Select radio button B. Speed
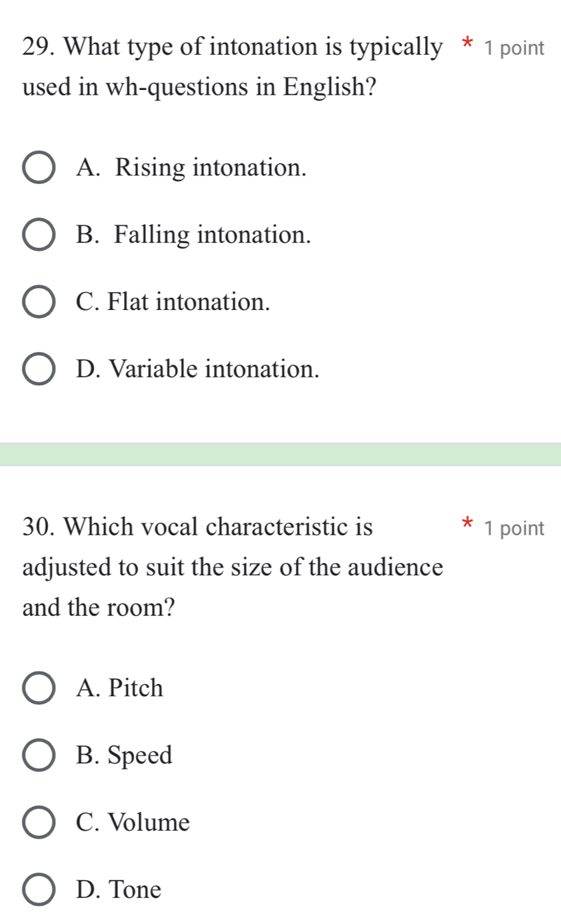This screenshot has height=924, width=561. coord(40,756)
